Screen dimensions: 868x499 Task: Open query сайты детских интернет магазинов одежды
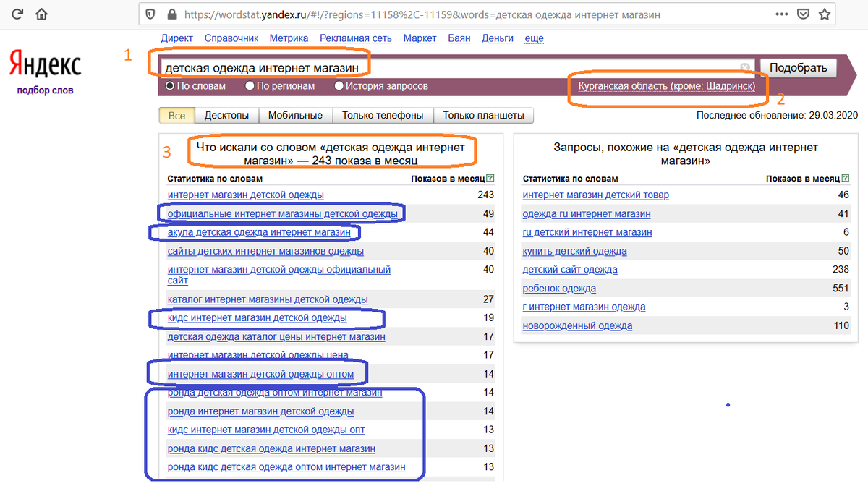tap(265, 251)
